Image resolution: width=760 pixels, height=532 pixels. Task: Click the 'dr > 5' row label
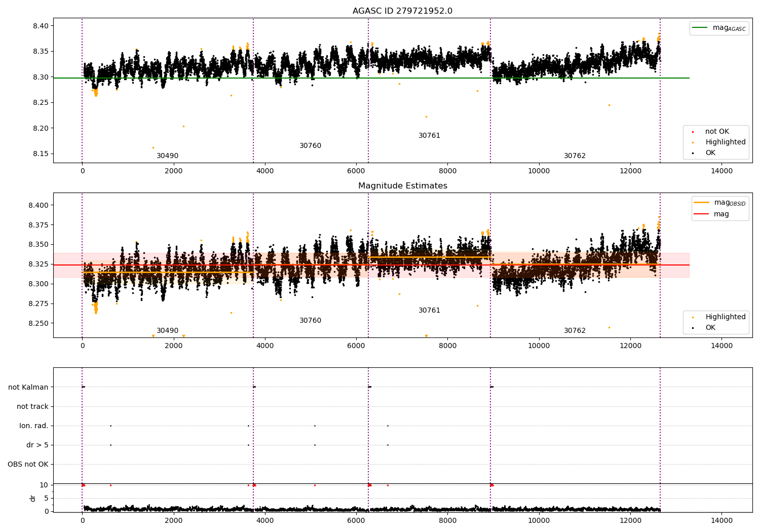pyautogui.click(x=37, y=445)
